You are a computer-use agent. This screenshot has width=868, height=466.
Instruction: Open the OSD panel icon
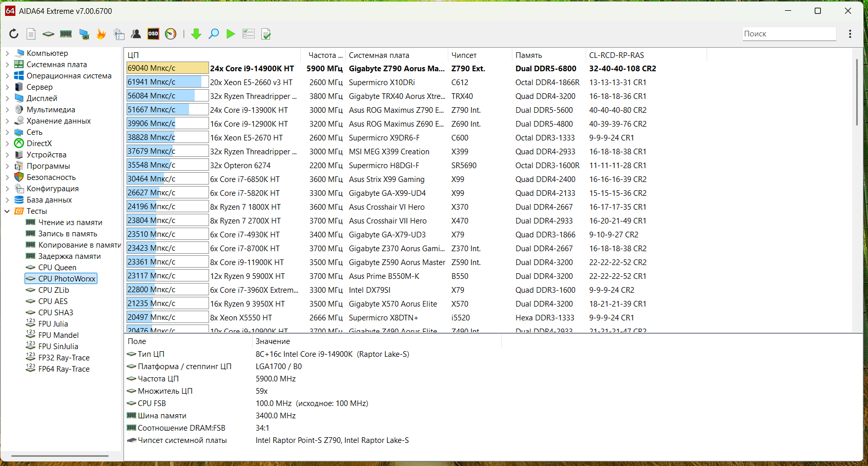pyautogui.click(x=153, y=34)
